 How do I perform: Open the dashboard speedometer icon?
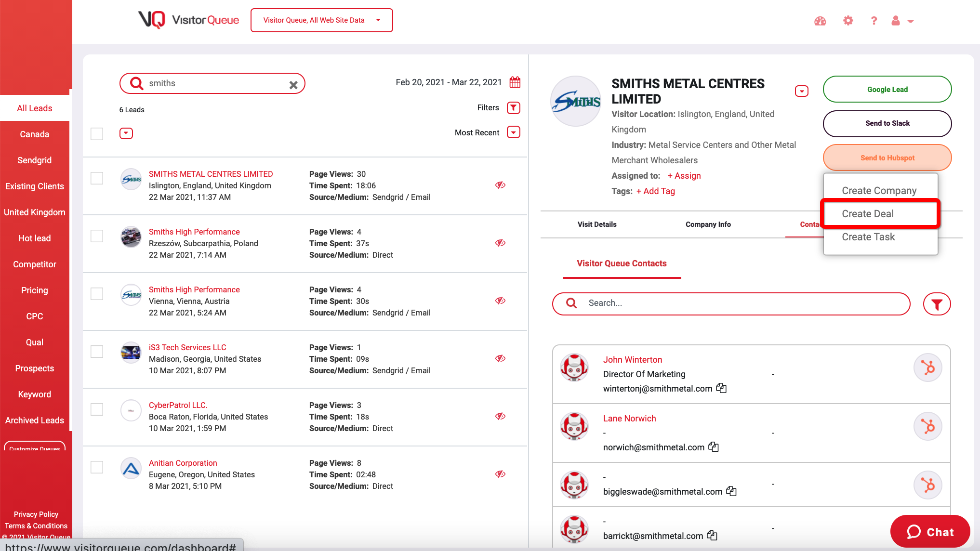pyautogui.click(x=820, y=21)
